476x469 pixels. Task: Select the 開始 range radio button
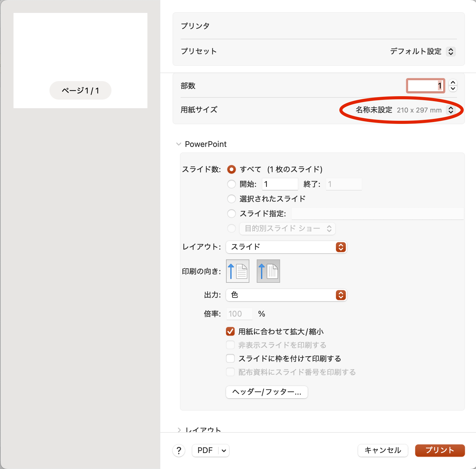(x=232, y=184)
